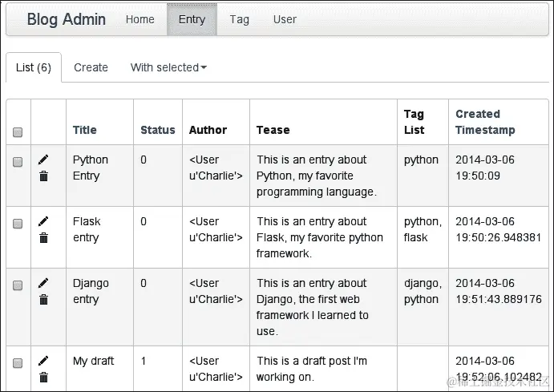
Task: Click the trash icon for Python Entry
Action: point(43,176)
